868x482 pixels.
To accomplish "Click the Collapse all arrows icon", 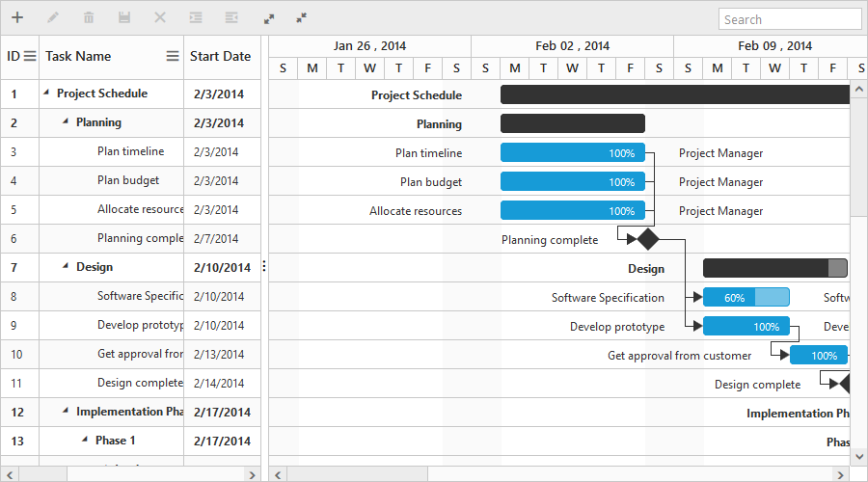I will click(301, 17).
